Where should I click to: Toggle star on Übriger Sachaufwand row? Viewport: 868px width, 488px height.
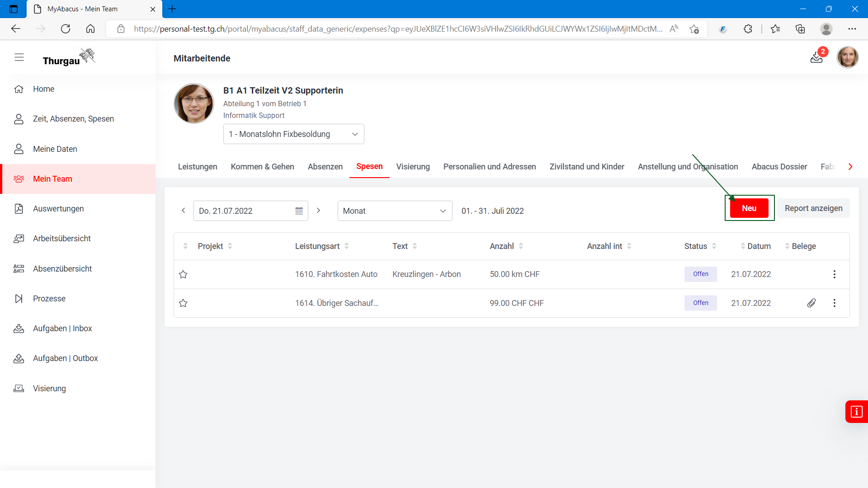click(183, 303)
